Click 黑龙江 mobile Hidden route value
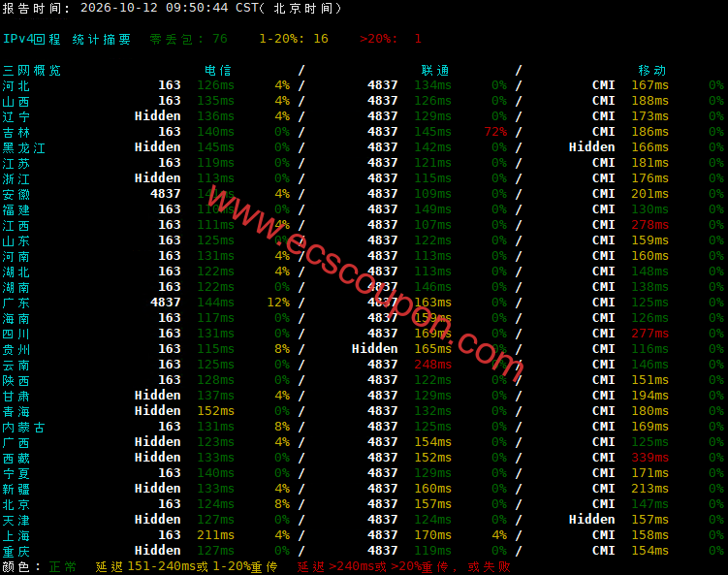The image size is (728, 575). point(591,147)
